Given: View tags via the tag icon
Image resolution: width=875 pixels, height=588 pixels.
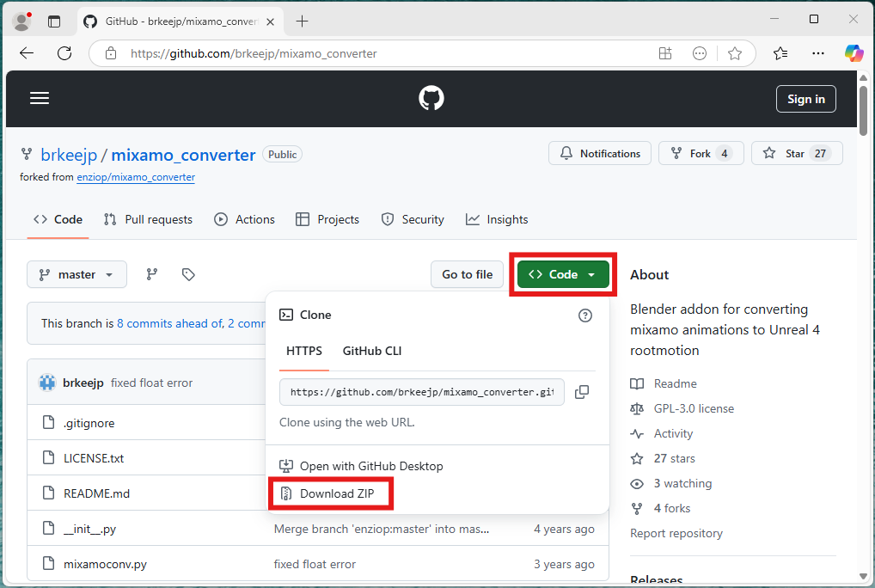Looking at the screenshot, I should point(188,274).
